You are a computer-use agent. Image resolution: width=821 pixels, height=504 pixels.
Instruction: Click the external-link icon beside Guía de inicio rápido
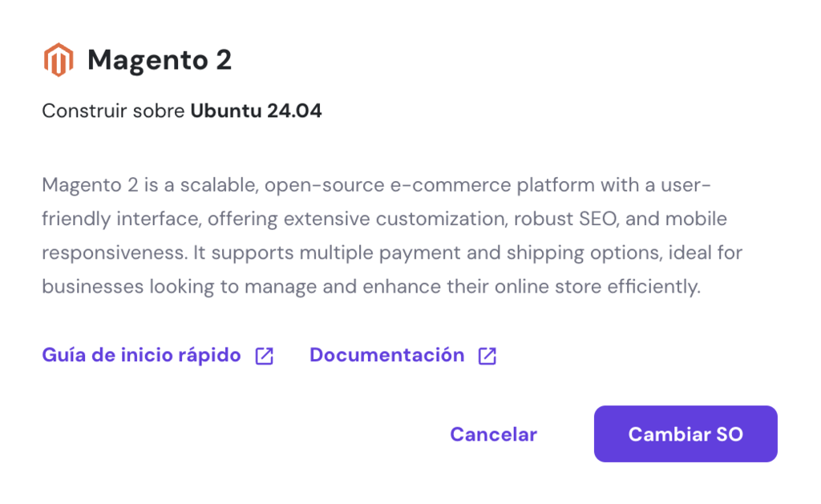[263, 355]
